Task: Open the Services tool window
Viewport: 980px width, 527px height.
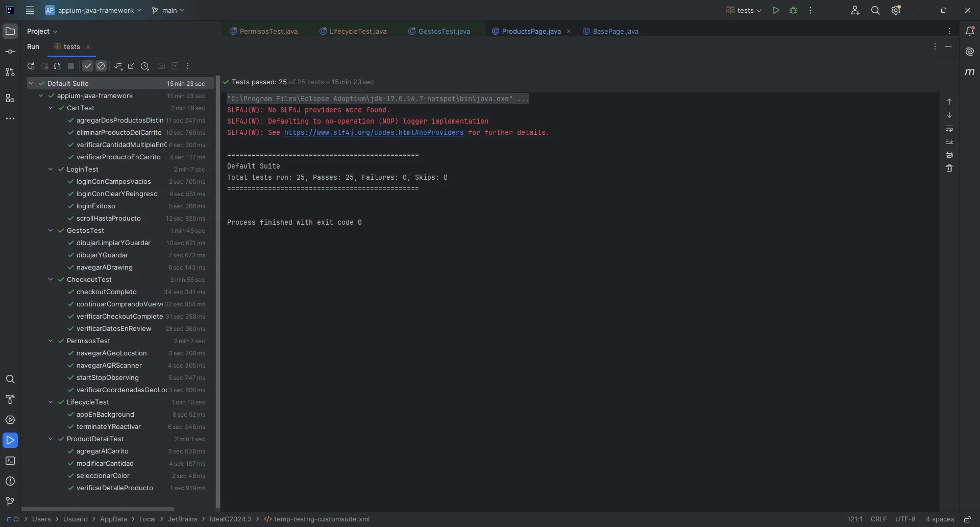Action: (10, 420)
